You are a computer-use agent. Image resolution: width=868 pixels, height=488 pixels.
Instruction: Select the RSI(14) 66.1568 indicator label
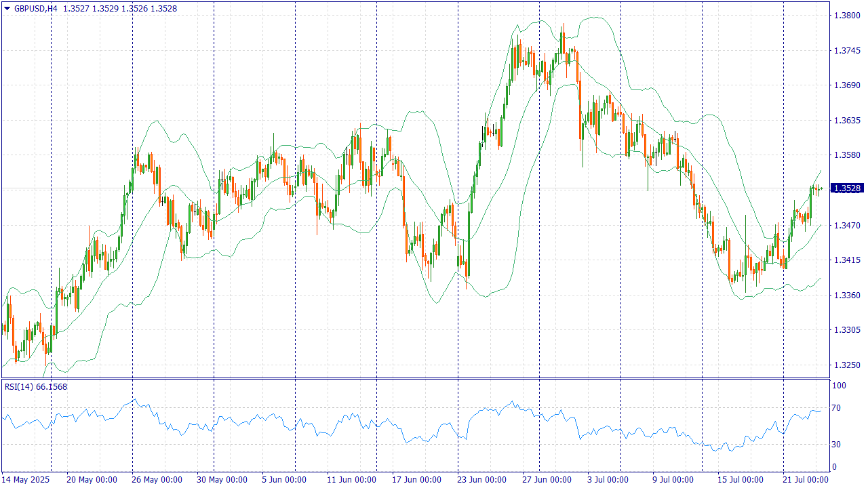point(36,386)
